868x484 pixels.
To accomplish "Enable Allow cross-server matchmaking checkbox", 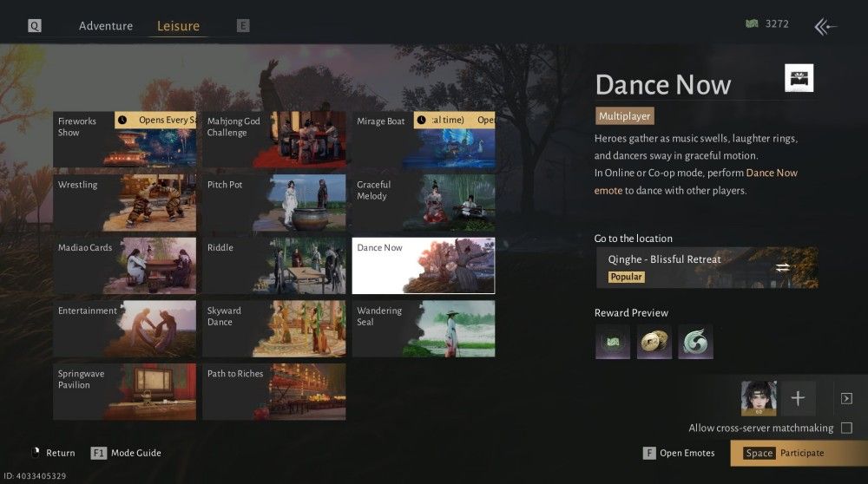I will click(846, 428).
